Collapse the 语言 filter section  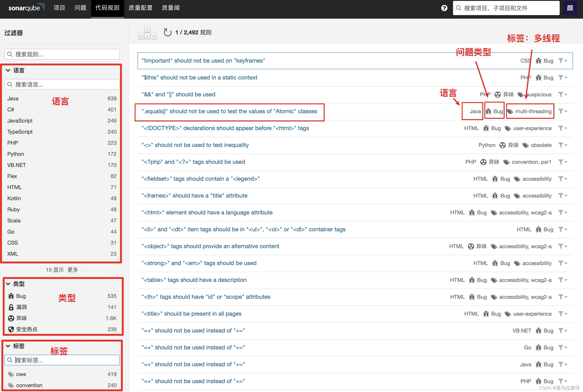click(x=15, y=70)
